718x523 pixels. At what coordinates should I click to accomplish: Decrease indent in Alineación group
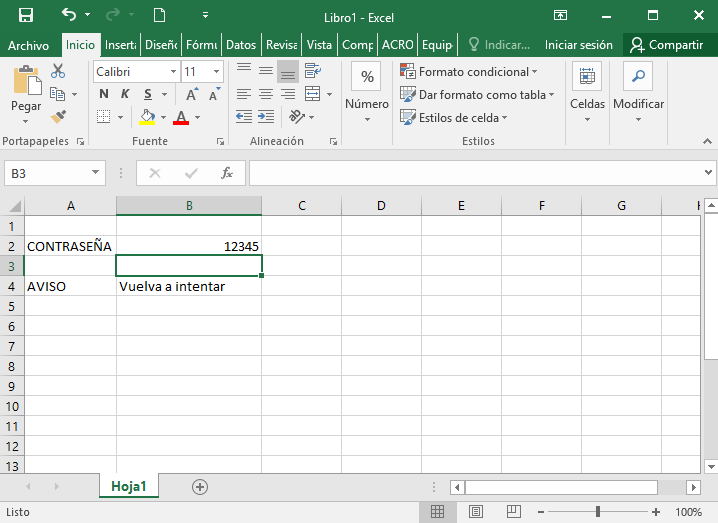coord(244,117)
